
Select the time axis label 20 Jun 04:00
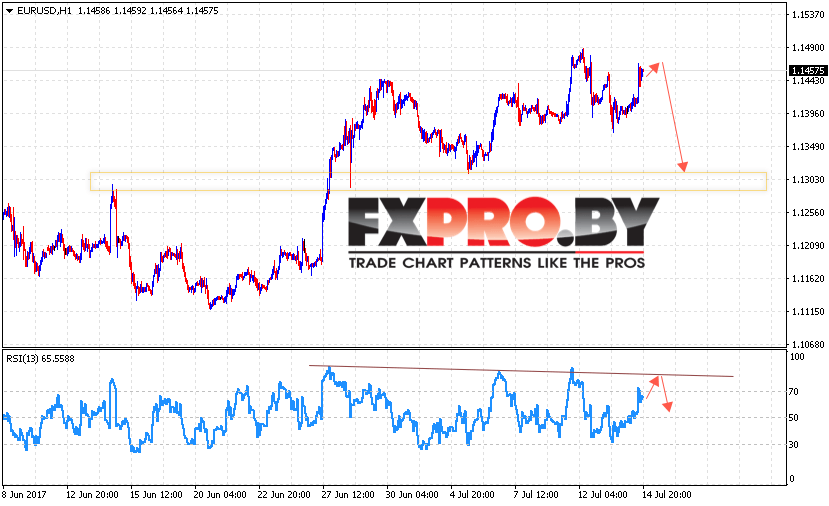[220, 495]
